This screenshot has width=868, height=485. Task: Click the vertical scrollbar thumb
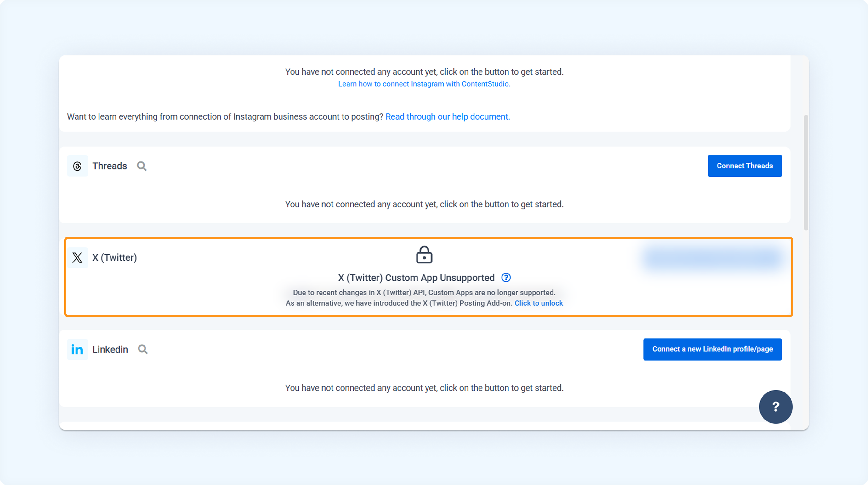point(806,172)
